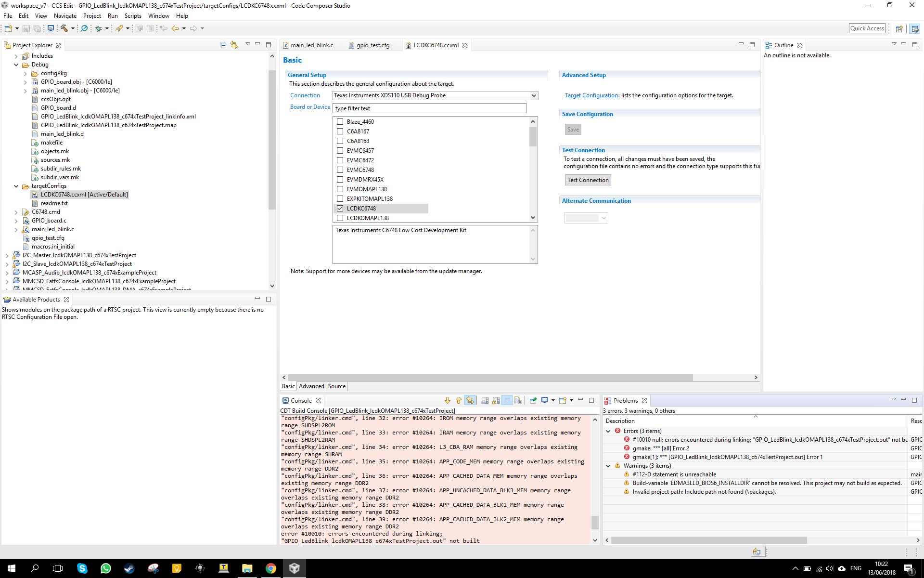Image resolution: width=924 pixels, height=578 pixels.
Task: Enable the LCDKOMAPL138 checkbox
Action: (340, 218)
